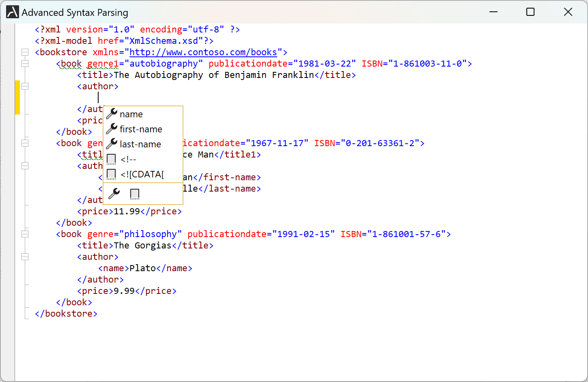Image resolution: width=588 pixels, height=382 pixels.
Task: Click the price value 11.99
Action: pos(127,212)
